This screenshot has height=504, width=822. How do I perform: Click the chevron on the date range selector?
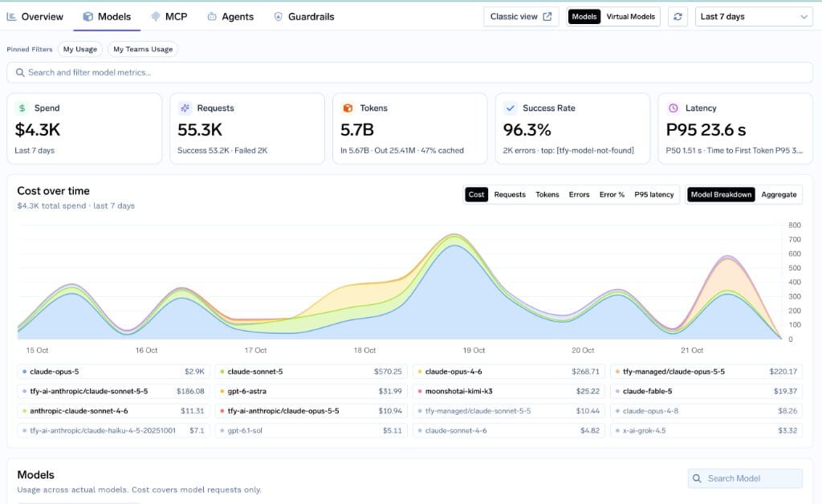[804, 17]
